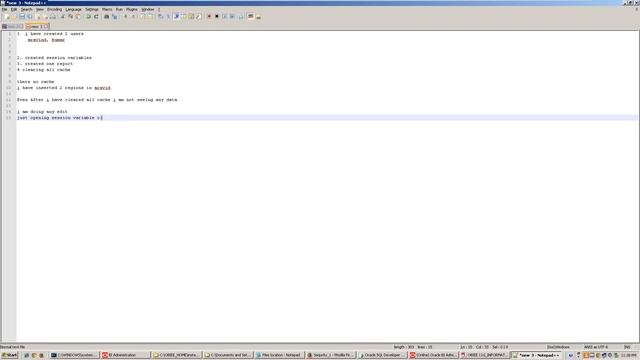The height and width of the screenshot is (360, 640).
Task: Click the Find binoculars icon
Action: pos(106,16)
